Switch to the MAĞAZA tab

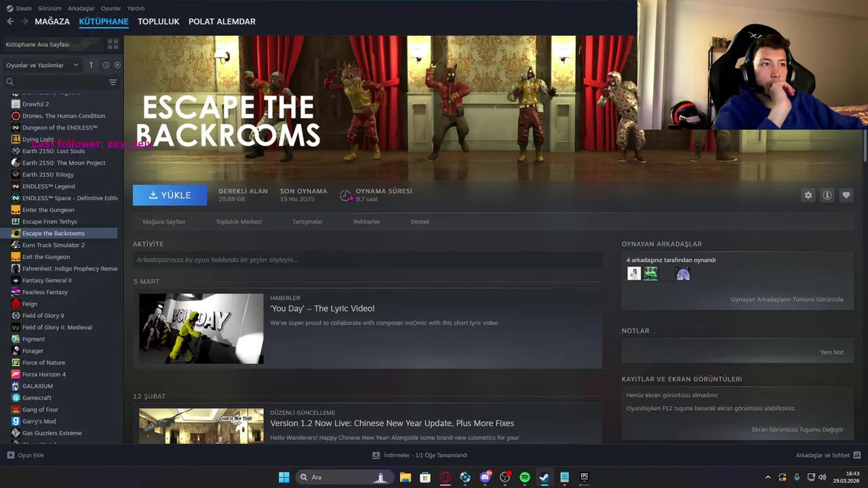pos(52,22)
